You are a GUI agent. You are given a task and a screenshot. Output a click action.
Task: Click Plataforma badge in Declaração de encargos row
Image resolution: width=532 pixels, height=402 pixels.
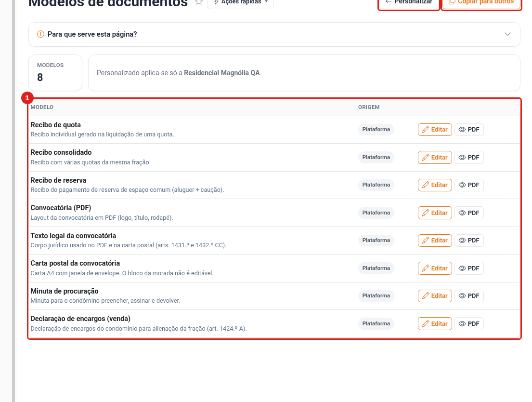tap(376, 323)
